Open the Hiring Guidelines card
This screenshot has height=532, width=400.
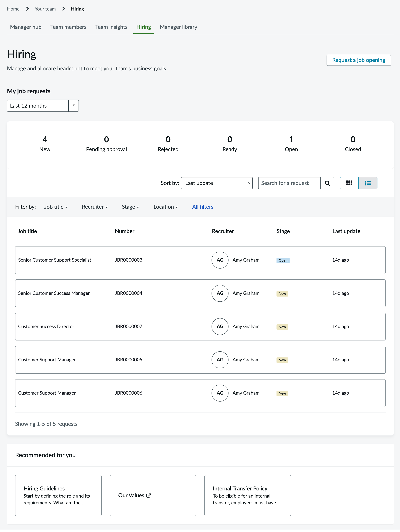click(58, 496)
